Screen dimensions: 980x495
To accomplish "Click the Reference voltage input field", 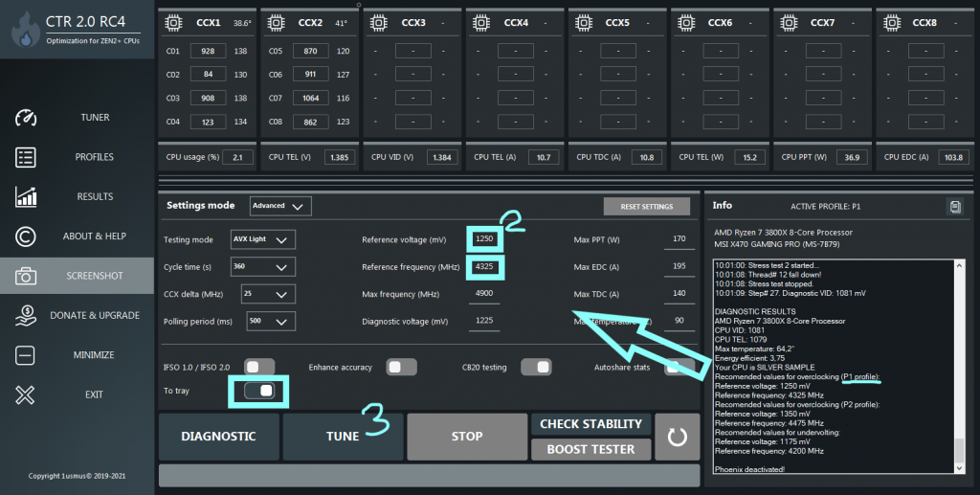I will click(484, 239).
